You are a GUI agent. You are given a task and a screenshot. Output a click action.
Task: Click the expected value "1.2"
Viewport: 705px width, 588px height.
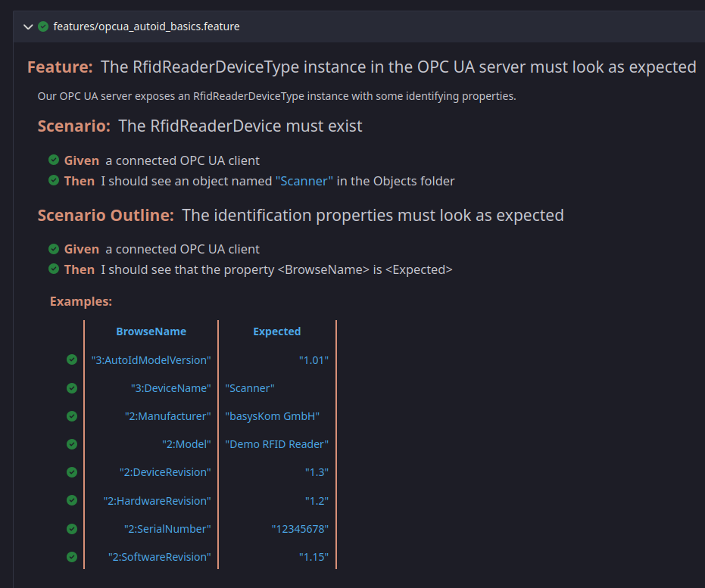317,501
